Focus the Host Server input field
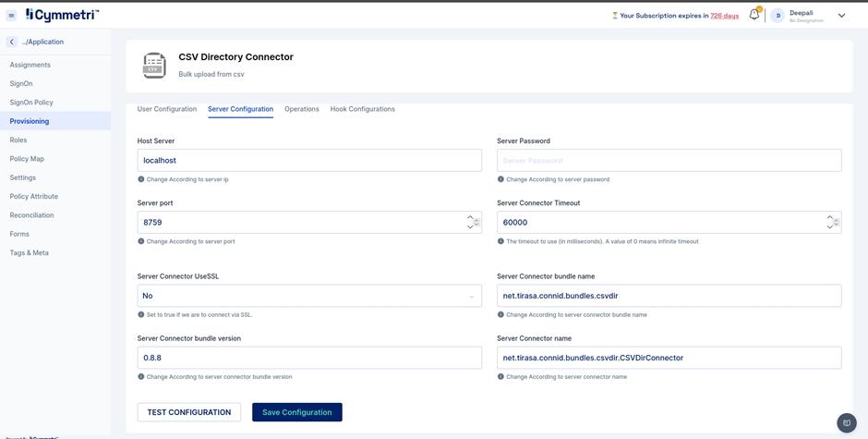868x439 pixels. coord(309,160)
